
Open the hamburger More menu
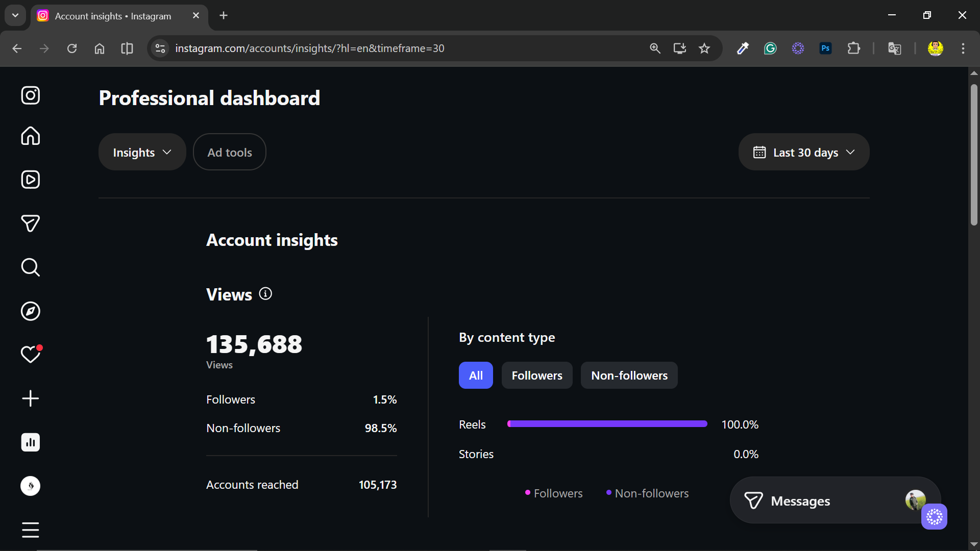coord(31,530)
